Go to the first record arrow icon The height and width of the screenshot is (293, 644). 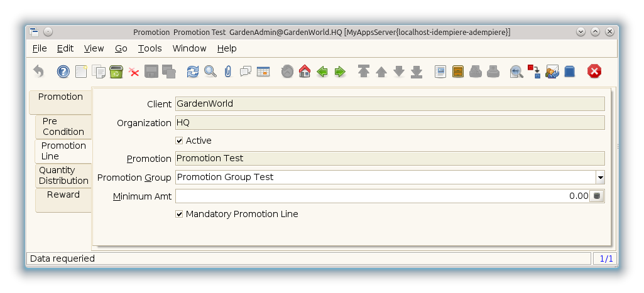363,72
